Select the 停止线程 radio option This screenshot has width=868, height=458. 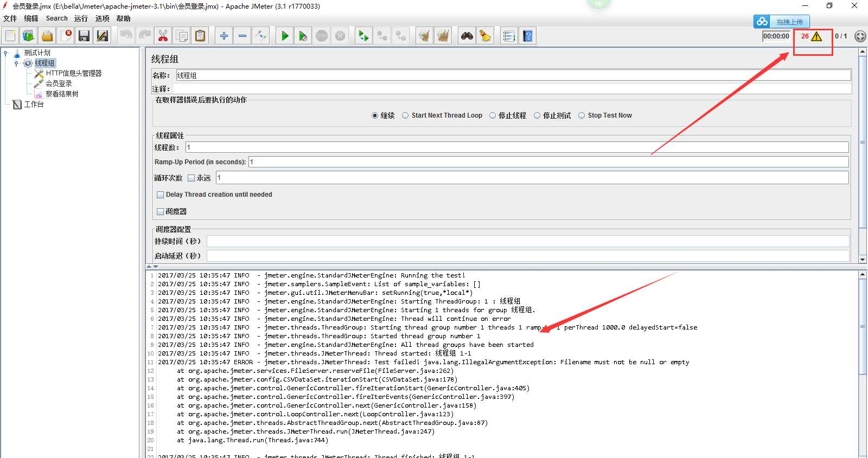pos(493,115)
